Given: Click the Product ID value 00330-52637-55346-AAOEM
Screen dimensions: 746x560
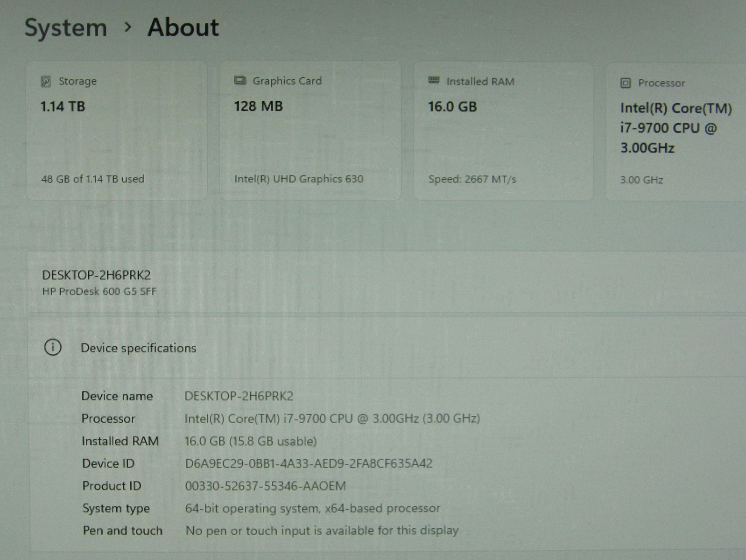Looking at the screenshot, I should tap(265, 486).
